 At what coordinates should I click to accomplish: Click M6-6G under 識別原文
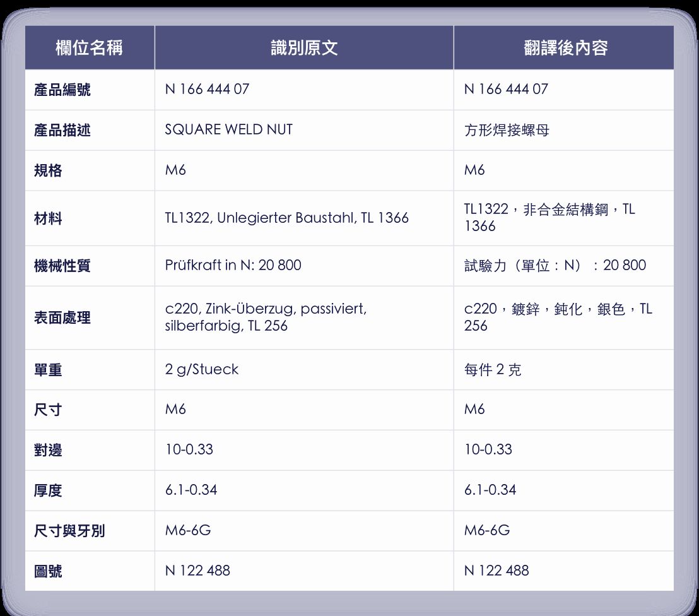[304, 531]
